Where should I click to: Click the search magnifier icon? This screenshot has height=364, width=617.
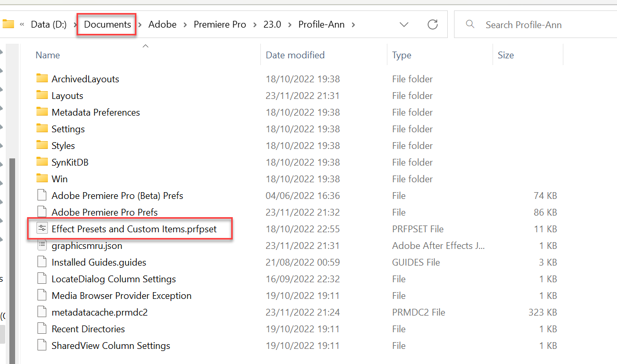[470, 24]
